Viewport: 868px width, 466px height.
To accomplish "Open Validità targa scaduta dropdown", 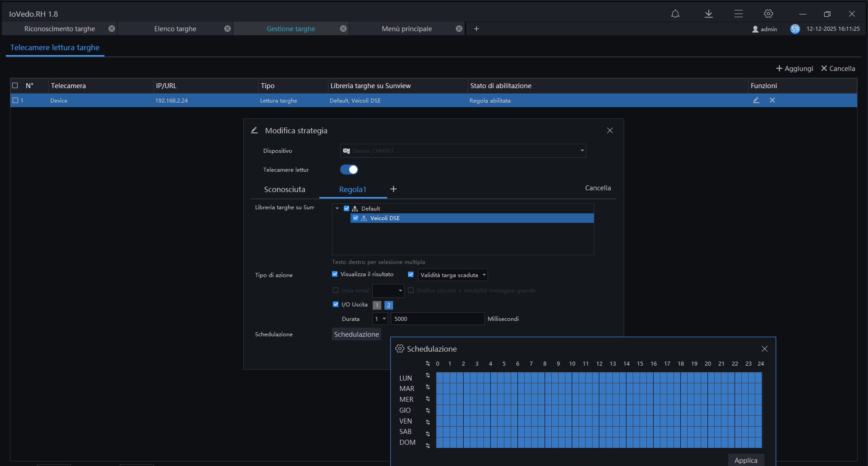I will (x=453, y=275).
